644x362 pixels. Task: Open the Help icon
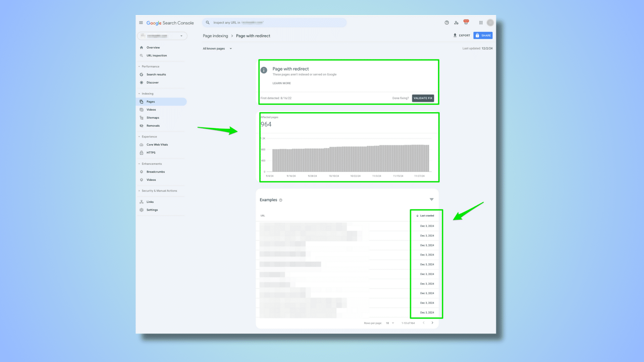pos(446,22)
